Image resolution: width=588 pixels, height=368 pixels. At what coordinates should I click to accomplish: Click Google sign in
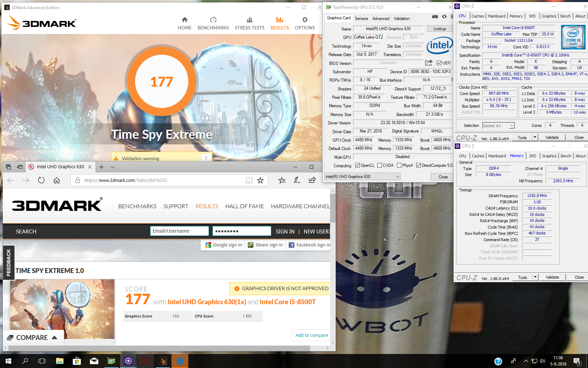pos(224,245)
